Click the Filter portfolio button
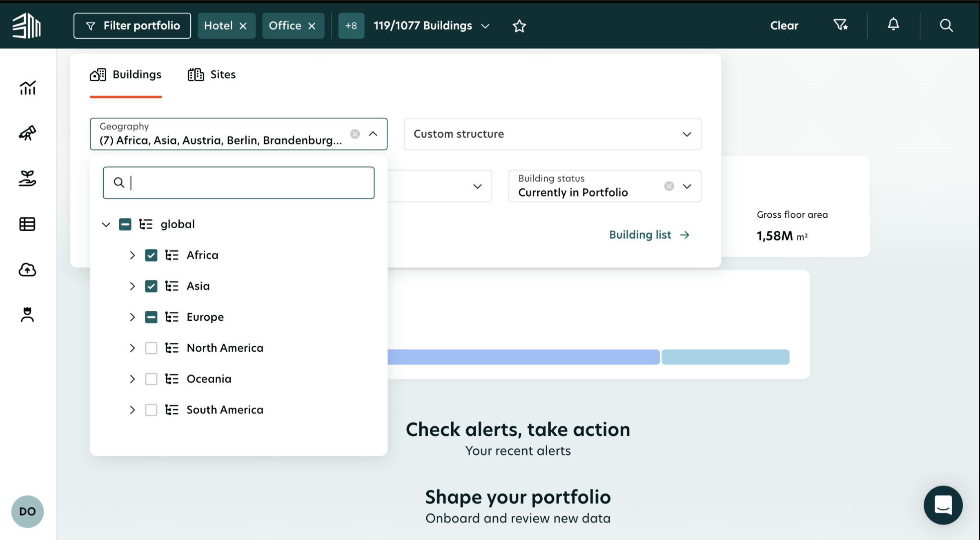 [x=132, y=26]
